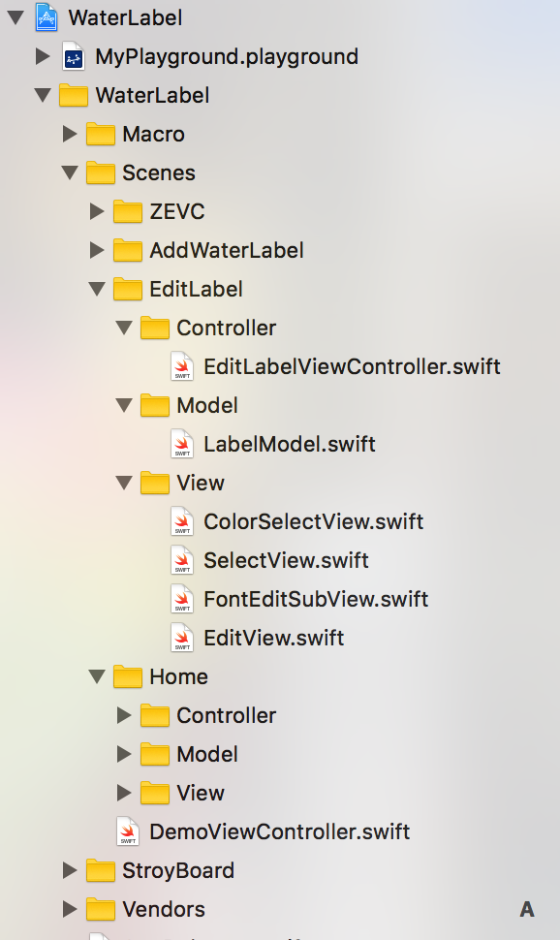Click the FontEditSubView.swift Swift icon
Image resolution: width=560 pixels, height=940 pixels.
182,599
